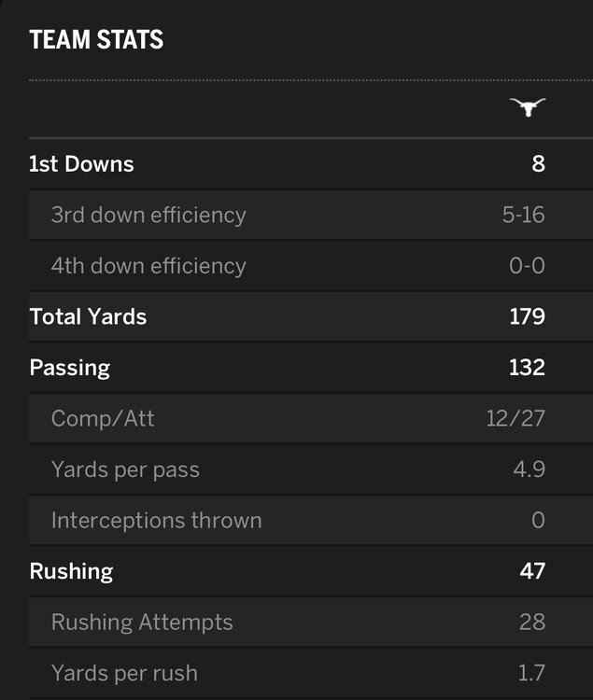Click the 0-0 fourth down value
Image resolution: width=593 pixels, height=700 pixels.
[527, 266]
